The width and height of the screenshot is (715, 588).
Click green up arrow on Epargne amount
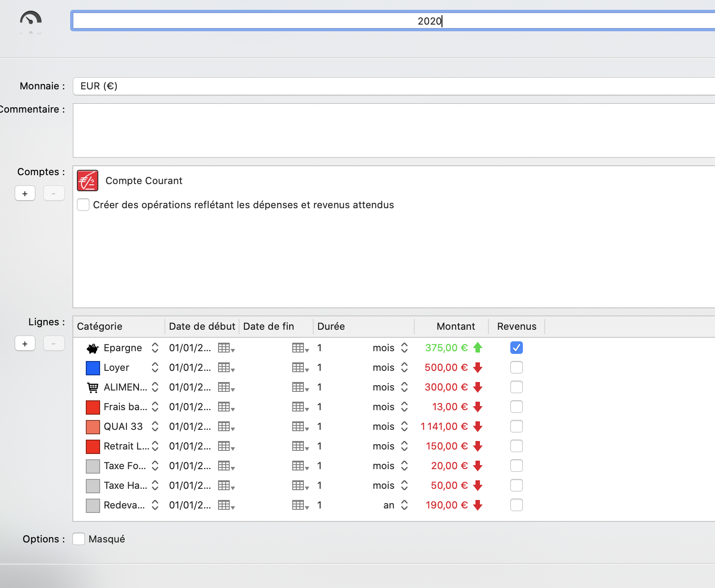coord(478,348)
